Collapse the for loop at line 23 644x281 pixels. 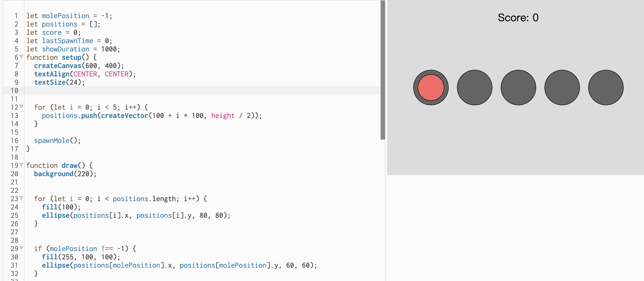(x=21, y=198)
